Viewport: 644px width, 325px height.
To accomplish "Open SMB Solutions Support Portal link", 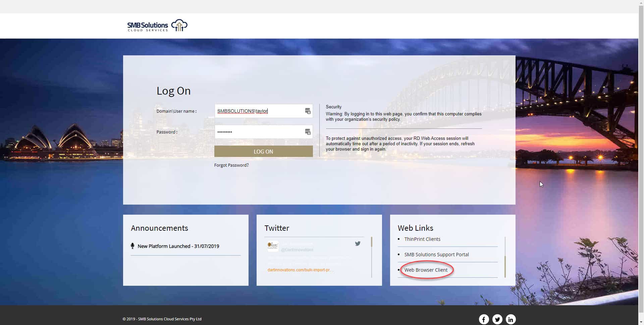I will (x=436, y=255).
